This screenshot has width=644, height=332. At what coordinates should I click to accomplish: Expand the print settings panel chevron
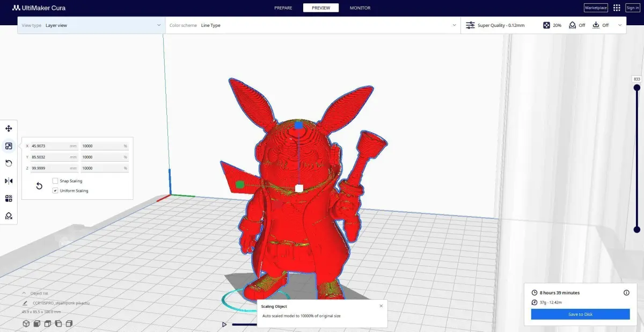click(620, 25)
